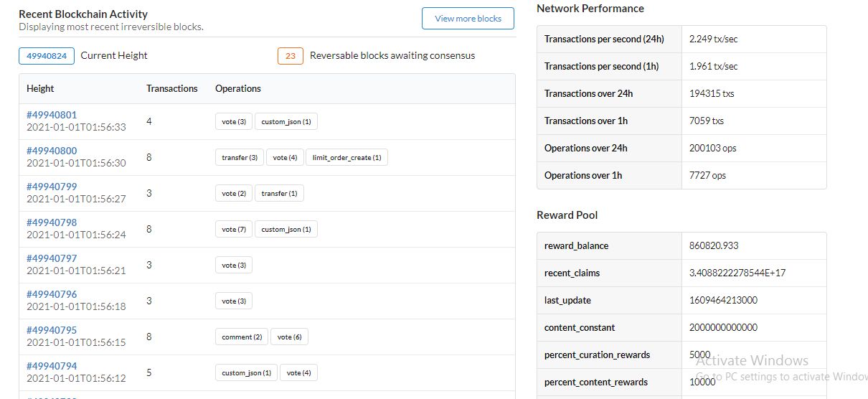Select the reward_balance value 860820.933
This screenshot has width=868, height=399.
point(714,245)
